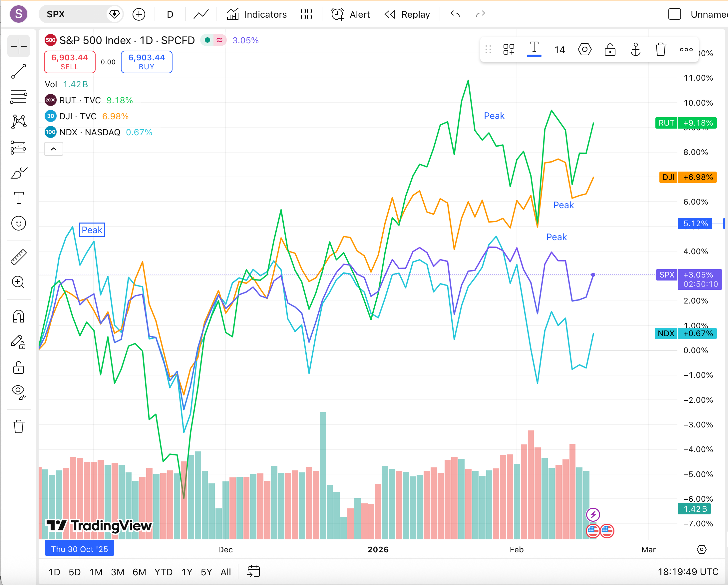Screen dimensions: 728x585
Task: Collapse the indicator legend chevron
Action: click(x=54, y=149)
